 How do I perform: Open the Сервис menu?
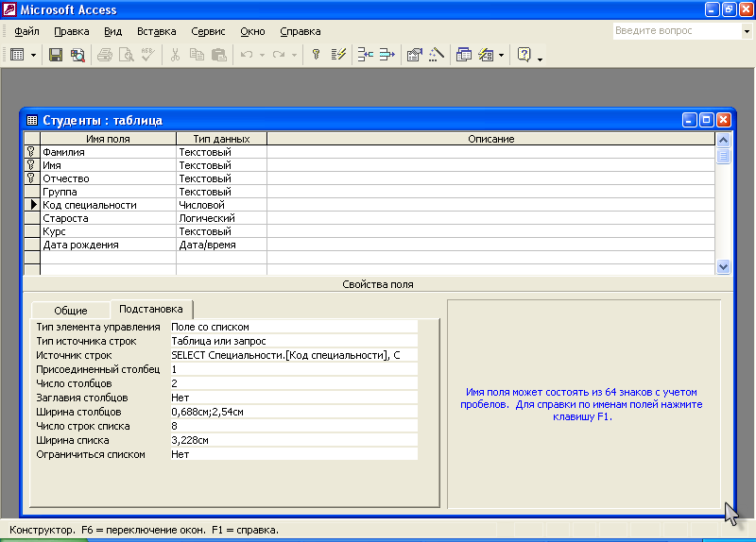point(208,31)
